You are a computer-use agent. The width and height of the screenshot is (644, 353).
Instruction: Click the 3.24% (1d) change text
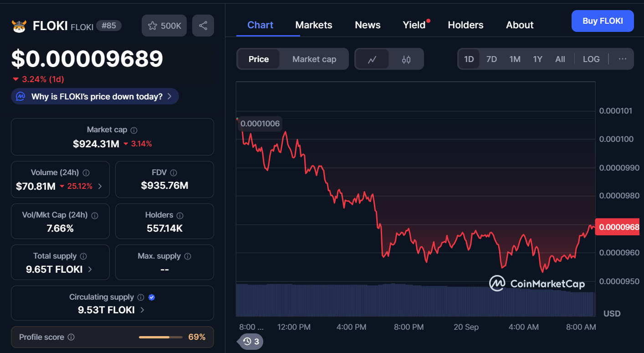pyautogui.click(x=43, y=79)
